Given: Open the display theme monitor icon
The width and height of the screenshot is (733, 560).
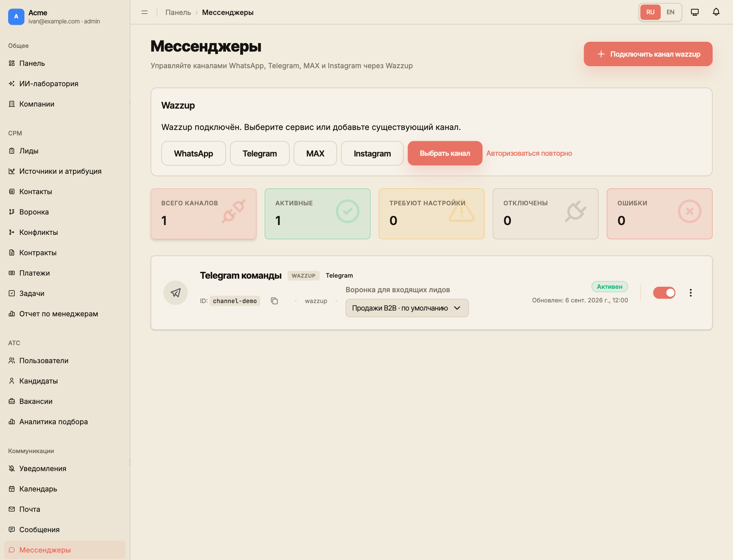Looking at the screenshot, I should coord(695,12).
